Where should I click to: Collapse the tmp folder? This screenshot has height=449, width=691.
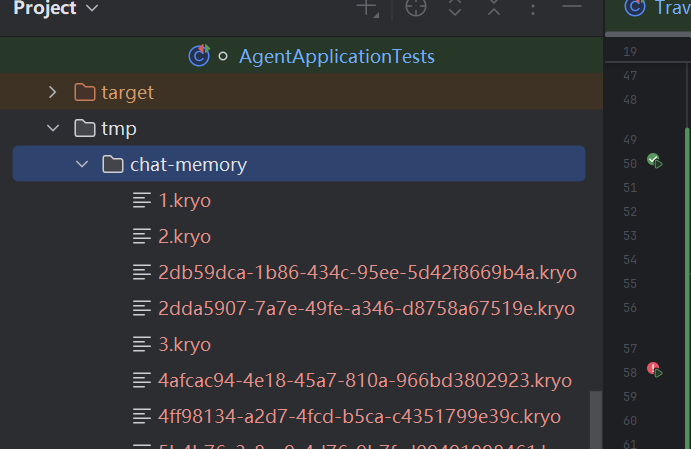click(x=53, y=128)
